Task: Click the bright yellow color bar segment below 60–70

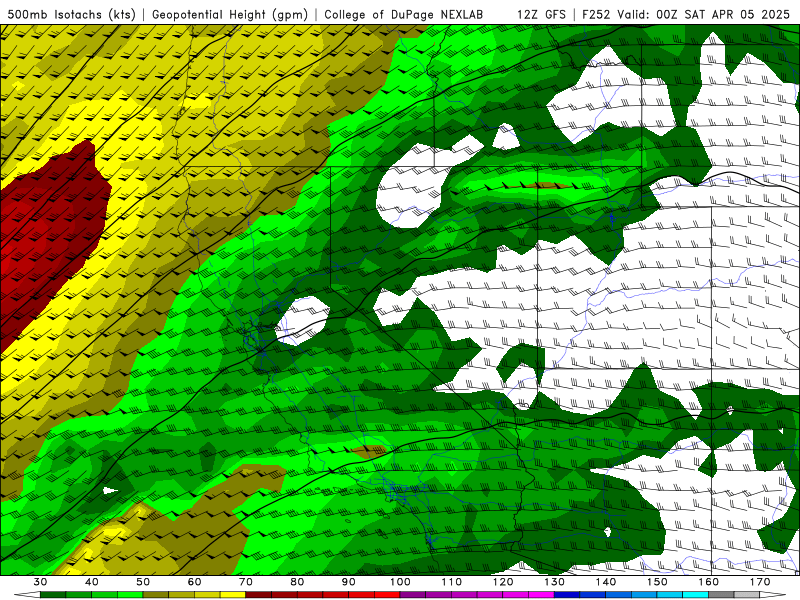Action: click(x=233, y=595)
